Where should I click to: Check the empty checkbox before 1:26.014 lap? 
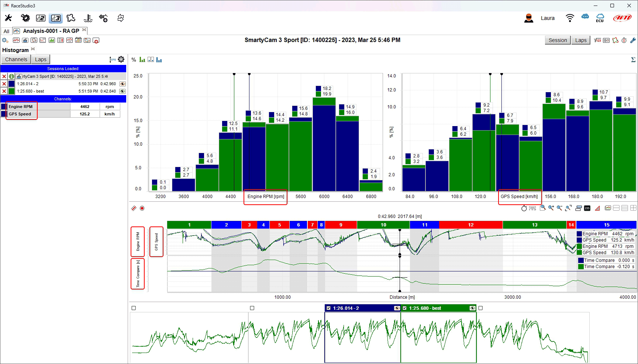252,308
